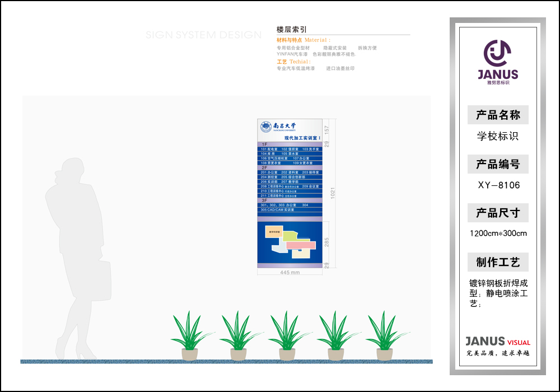Click the 2F floor header bar
The width and height of the screenshot is (560, 392).
click(x=290, y=167)
